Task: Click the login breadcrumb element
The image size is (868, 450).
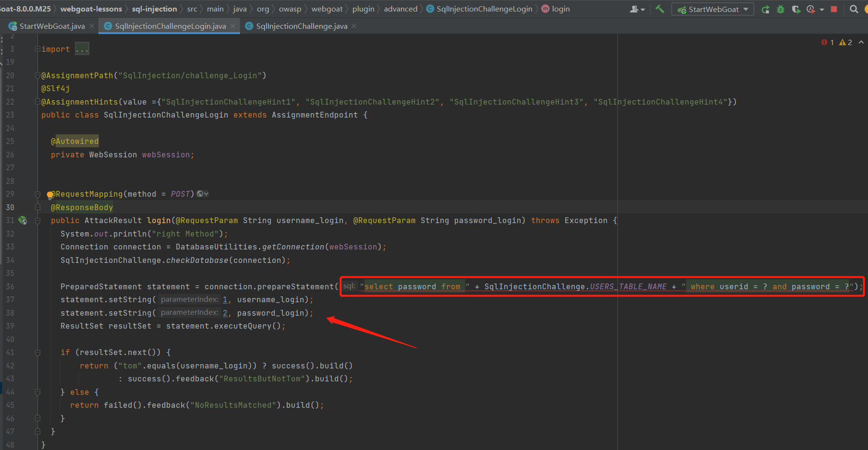Action: tap(560, 9)
